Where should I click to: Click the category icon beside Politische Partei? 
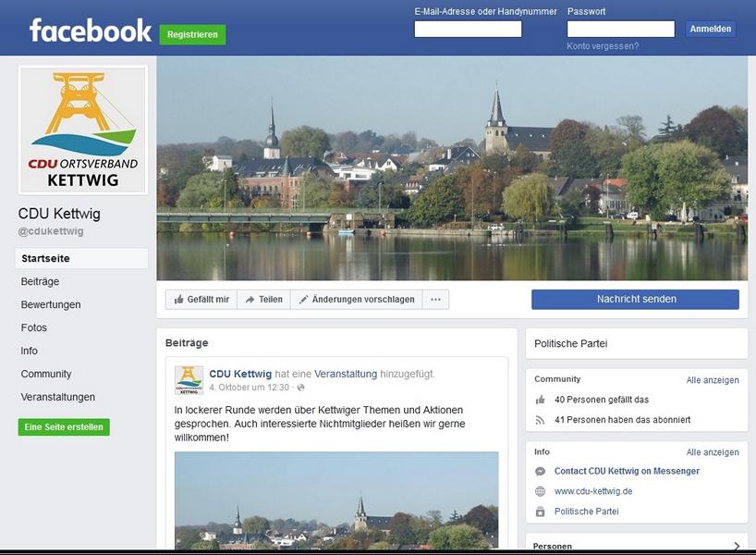point(541,512)
